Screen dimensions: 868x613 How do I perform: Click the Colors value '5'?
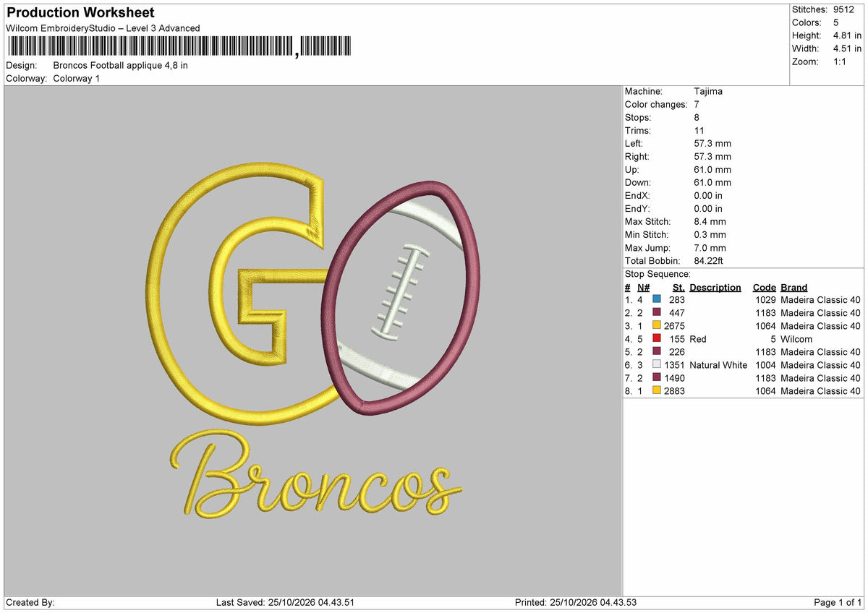pos(836,22)
